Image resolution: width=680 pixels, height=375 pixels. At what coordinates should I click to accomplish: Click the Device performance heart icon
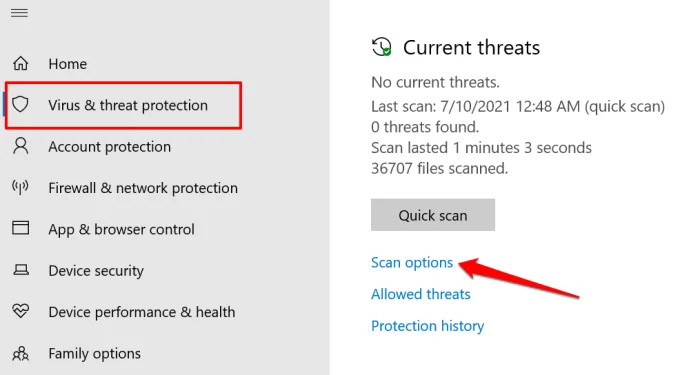pyautogui.click(x=20, y=311)
